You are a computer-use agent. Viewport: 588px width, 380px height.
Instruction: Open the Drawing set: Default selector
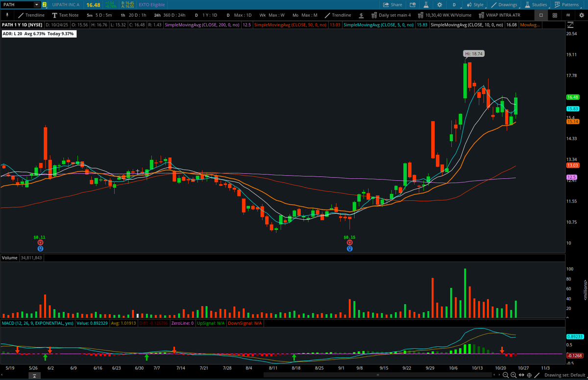pos(565,375)
